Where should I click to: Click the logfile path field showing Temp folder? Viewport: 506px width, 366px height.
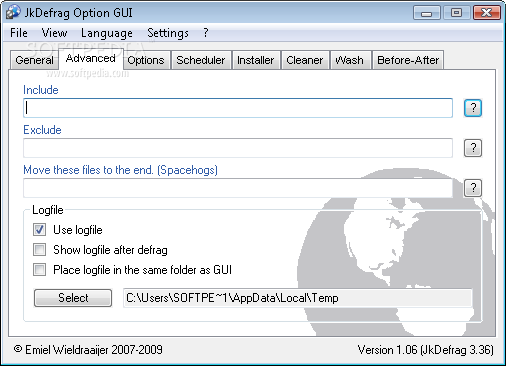297,298
